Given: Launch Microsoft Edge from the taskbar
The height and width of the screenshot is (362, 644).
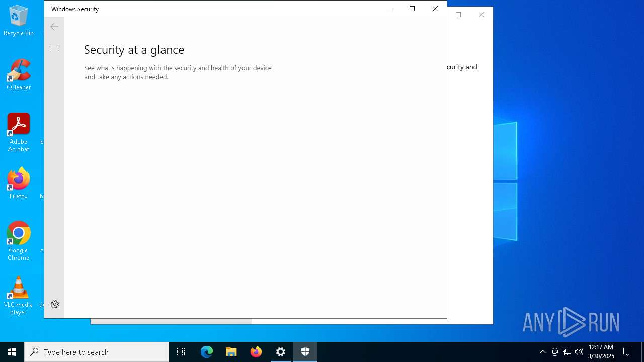Looking at the screenshot, I should tap(207, 352).
